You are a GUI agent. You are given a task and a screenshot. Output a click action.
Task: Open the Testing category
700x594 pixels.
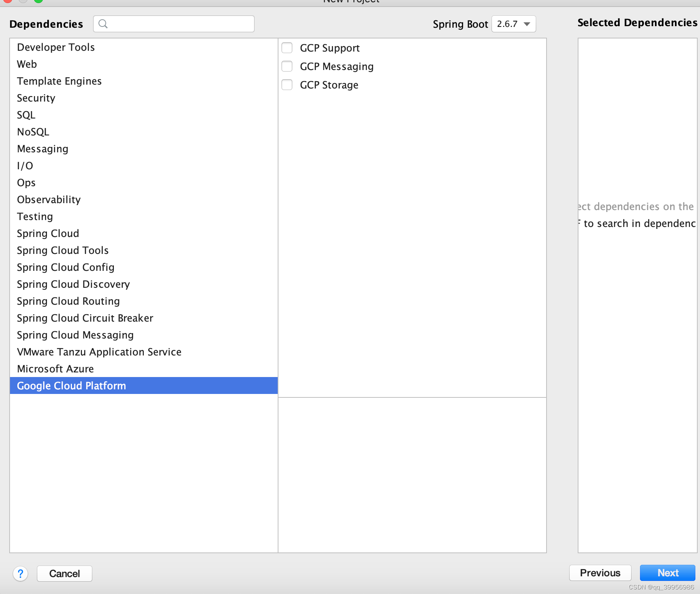[144, 217]
